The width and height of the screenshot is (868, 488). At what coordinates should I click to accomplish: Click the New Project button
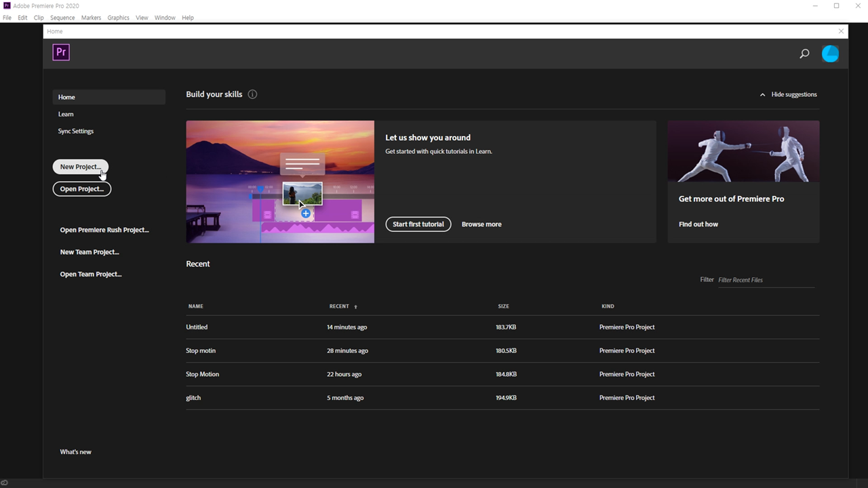click(x=81, y=167)
